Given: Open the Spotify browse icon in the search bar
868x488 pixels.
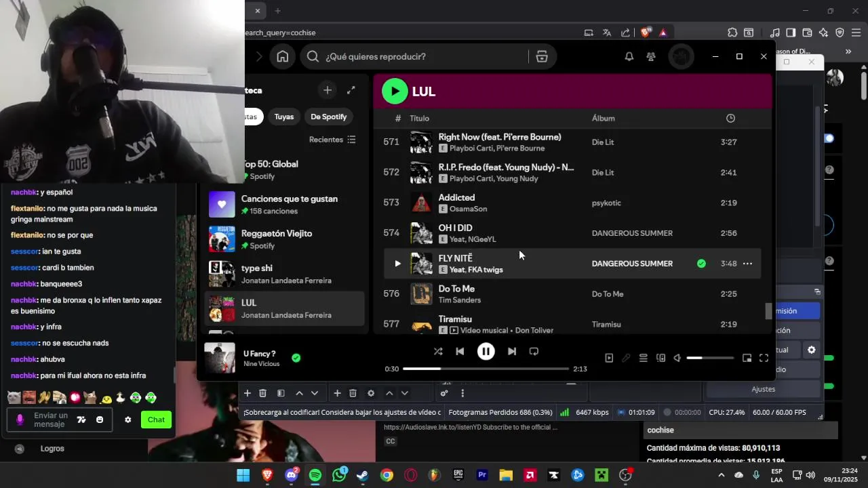Looking at the screenshot, I should click(x=542, y=57).
